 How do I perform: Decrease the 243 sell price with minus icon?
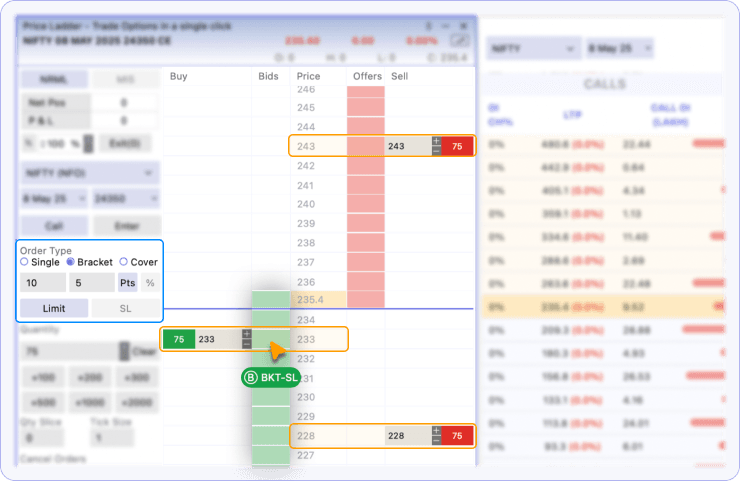click(x=437, y=151)
